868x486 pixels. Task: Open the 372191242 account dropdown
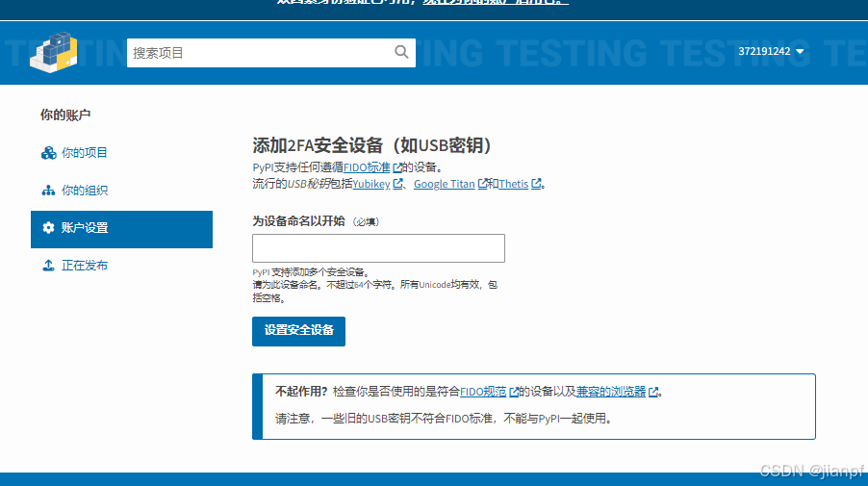771,51
